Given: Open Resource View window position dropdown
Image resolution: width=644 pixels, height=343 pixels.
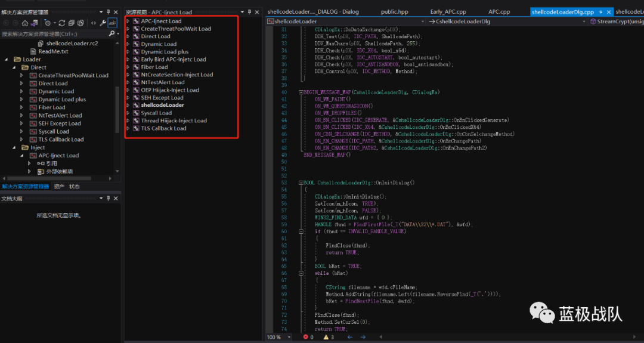Looking at the screenshot, I should 242,13.
